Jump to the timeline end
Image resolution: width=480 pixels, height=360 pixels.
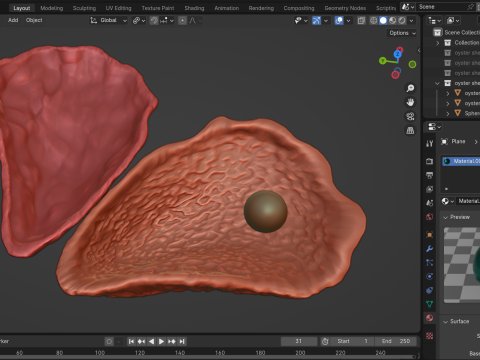(x=182, y=341)
